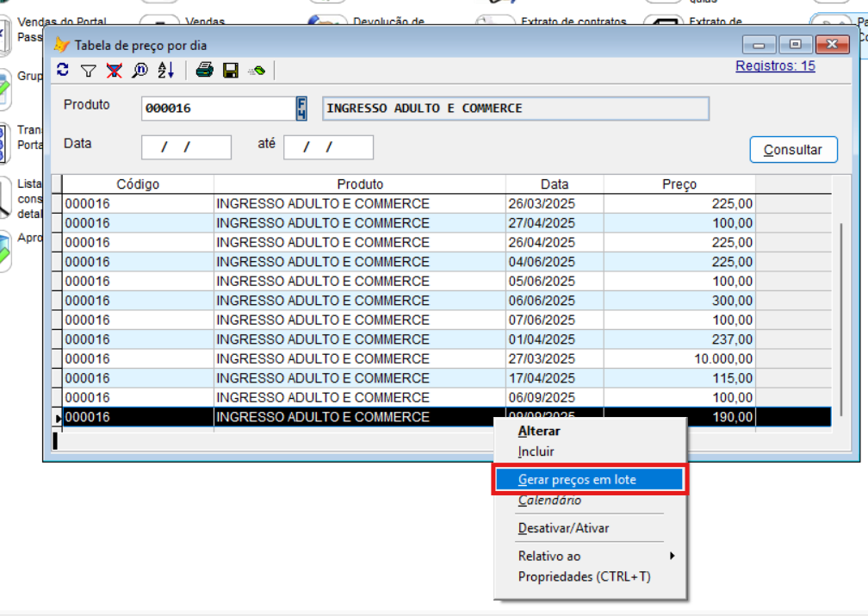868x616 pixels.
Task: Click Incluir in the context menu
Action: coord(536,451)
